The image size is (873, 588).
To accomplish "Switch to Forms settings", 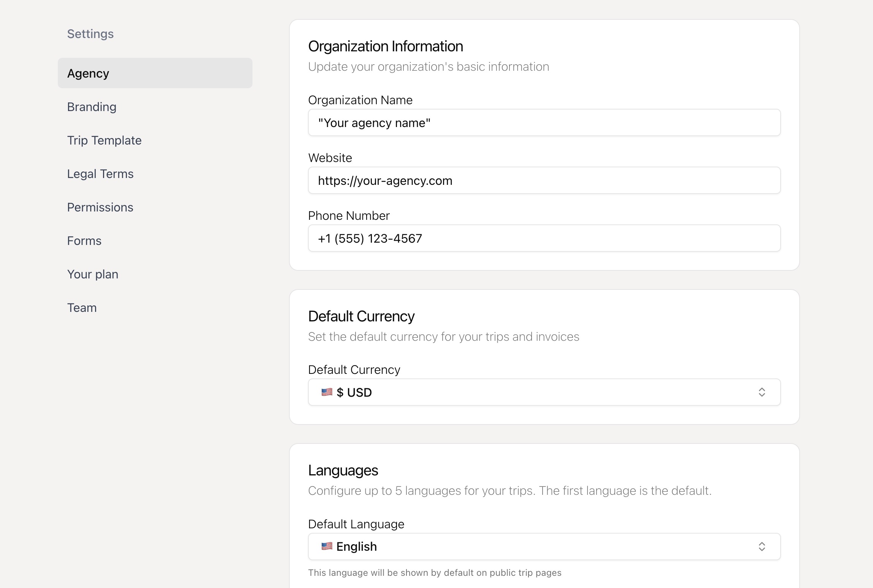I will click(x=84, y=241).
